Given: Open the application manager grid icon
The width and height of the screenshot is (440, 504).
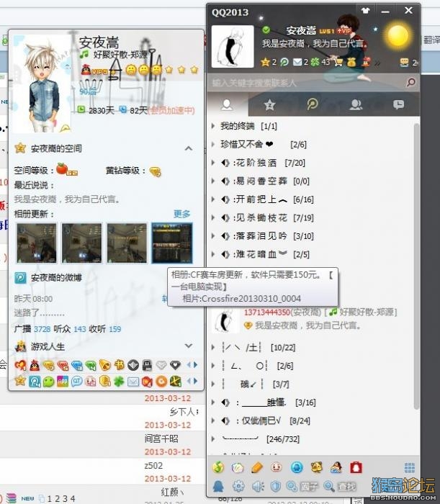Looking at the screenshot, I should tap(410, 468).
